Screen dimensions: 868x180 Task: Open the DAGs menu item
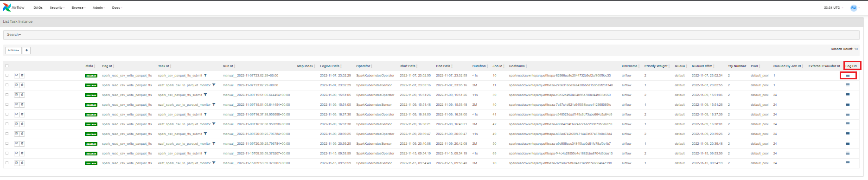(38, 7)
